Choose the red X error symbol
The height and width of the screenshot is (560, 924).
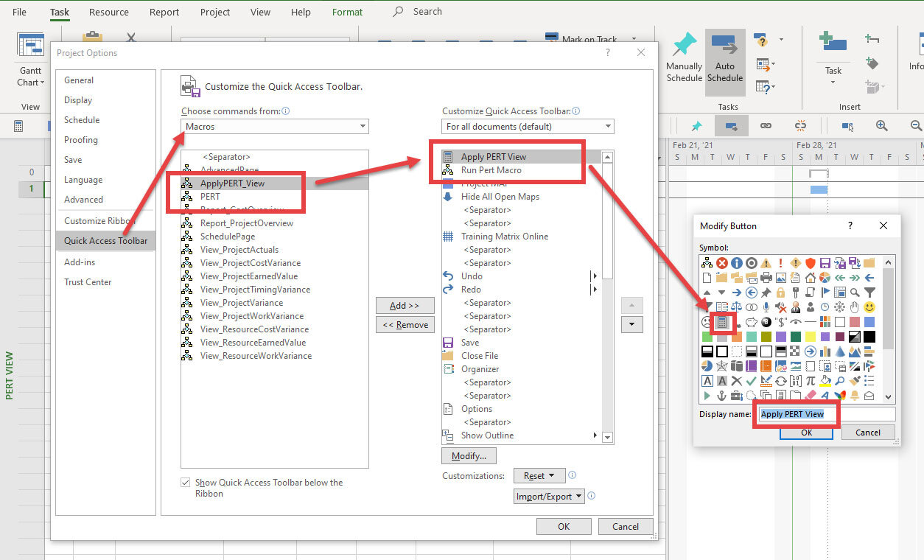(x=722, y=263)
